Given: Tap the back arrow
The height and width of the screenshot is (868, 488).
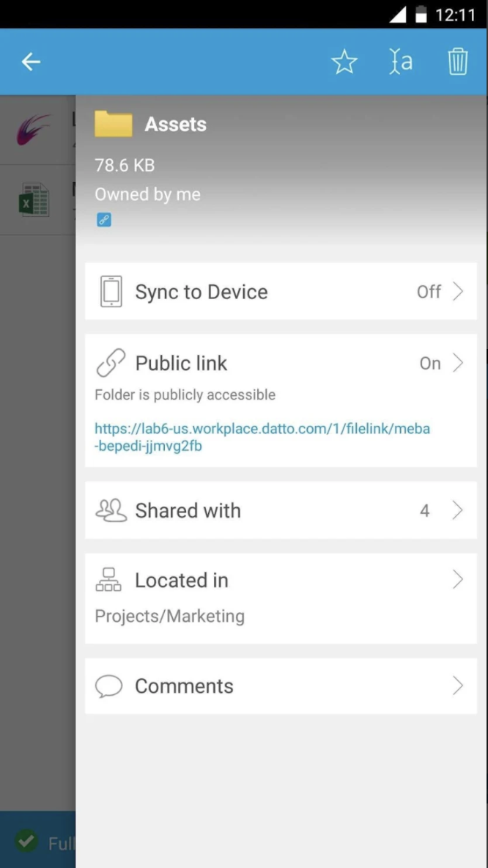Looking at the screenshot, I should [31, 62].
